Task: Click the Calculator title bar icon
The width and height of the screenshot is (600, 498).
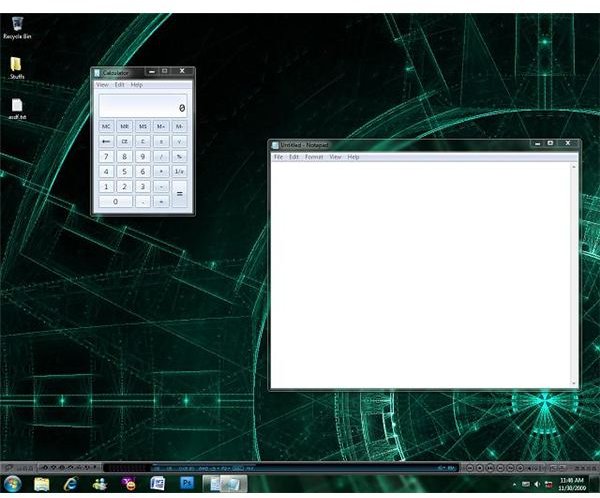Action: coord(97,73)
